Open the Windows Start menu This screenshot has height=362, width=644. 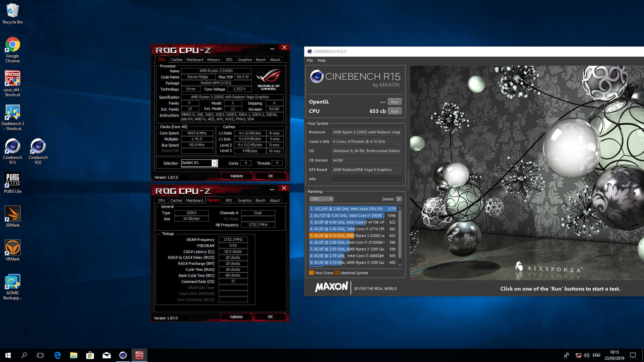[x=8, y=355]
